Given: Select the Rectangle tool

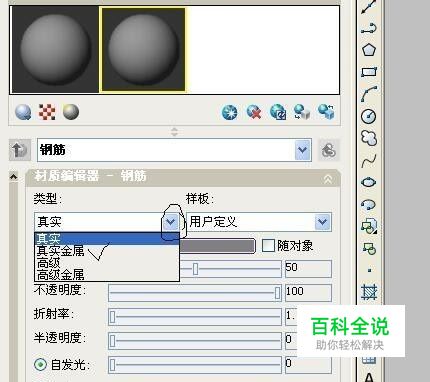Looking at the screenshot, I should click(369, 72).
